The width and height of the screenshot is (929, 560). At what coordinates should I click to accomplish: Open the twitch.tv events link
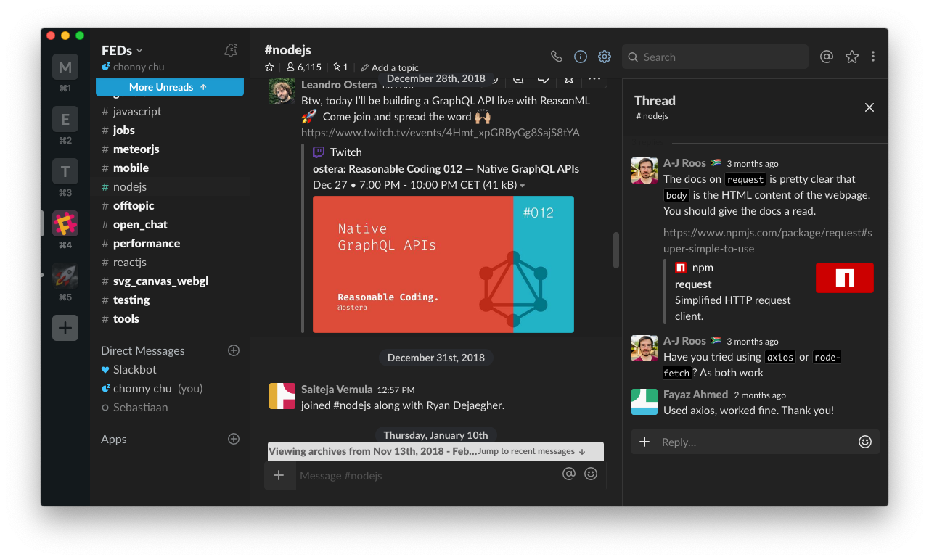441,133
